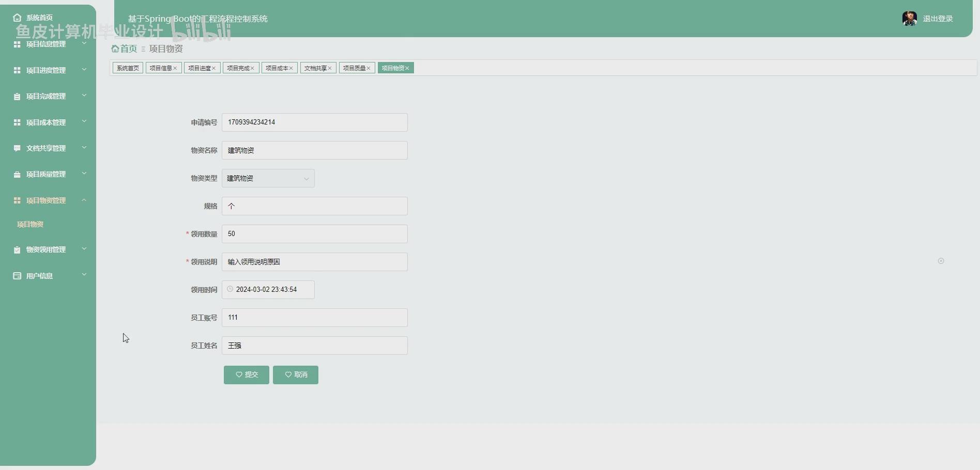The width and height of the screenshot is (980, 470).
Task: Close the 项目质量 tab
Action: pos(369,68)
